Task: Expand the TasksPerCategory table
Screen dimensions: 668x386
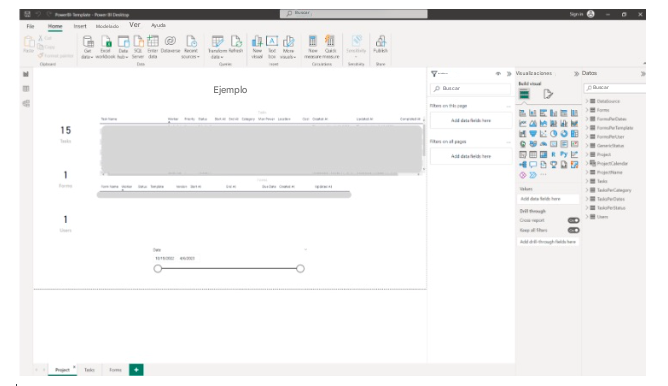Action: pyautogui.click(x=587, y=190)
